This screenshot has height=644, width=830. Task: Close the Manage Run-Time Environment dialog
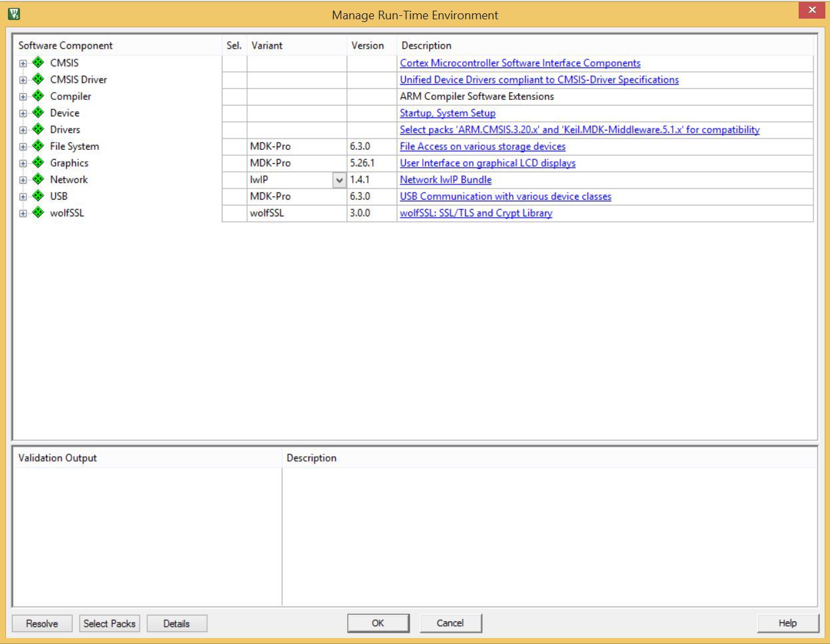click(812, 10)
